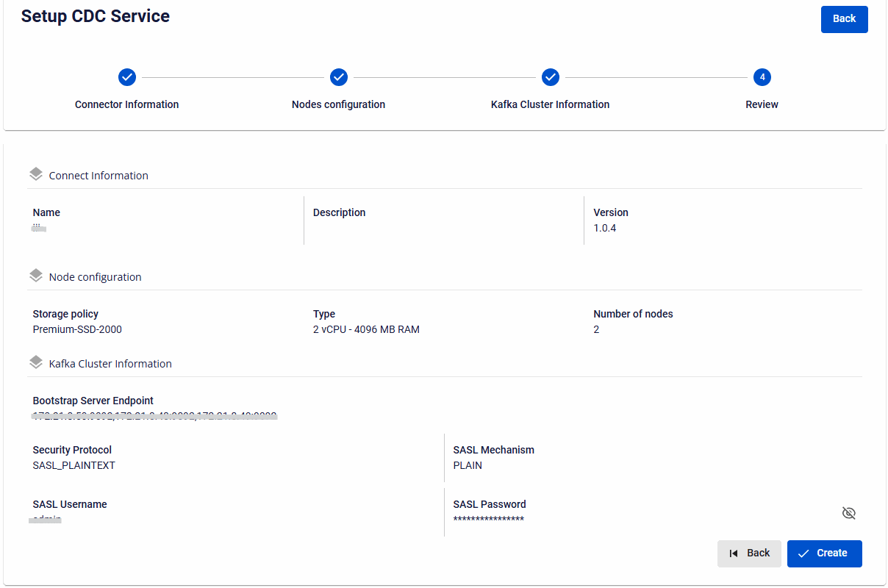Click the checkmark icon inside Create button
This screenshot has width=888, height=588.
803,553
